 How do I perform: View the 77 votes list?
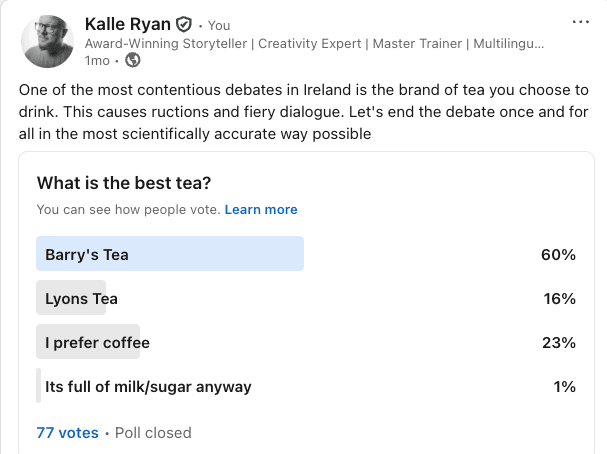[67, 433]
